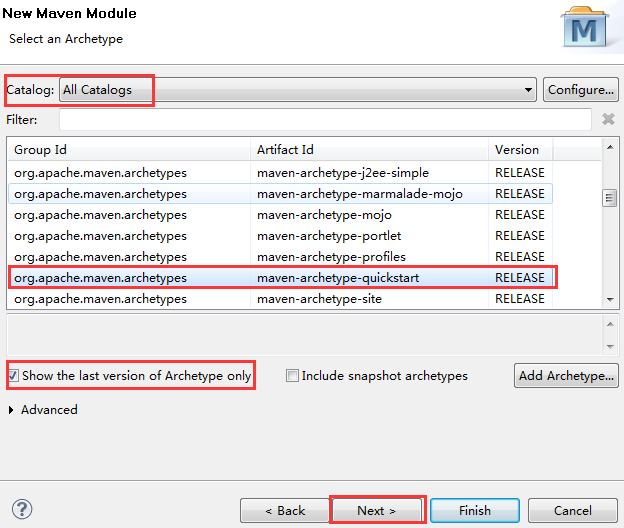Select the maven-archetype-quickstart row
Image resolution: width=624 pixels, height=528 pixels.
[x=280, y=278]
